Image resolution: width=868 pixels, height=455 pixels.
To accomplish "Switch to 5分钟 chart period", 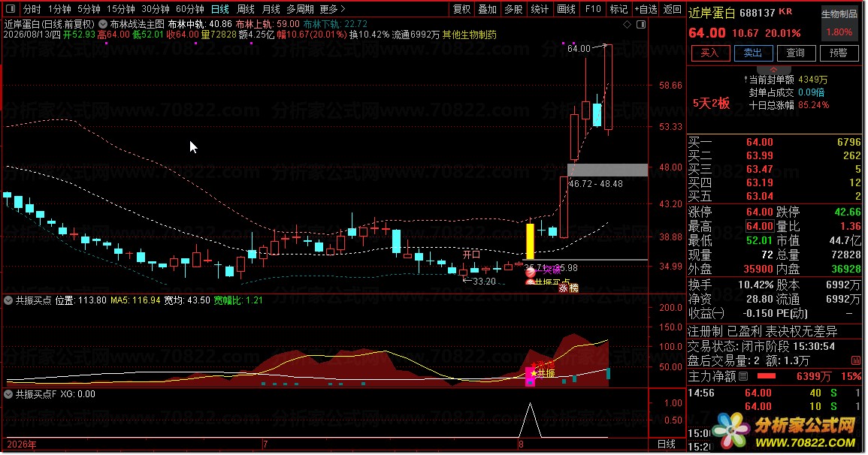I will pos(89,9).
